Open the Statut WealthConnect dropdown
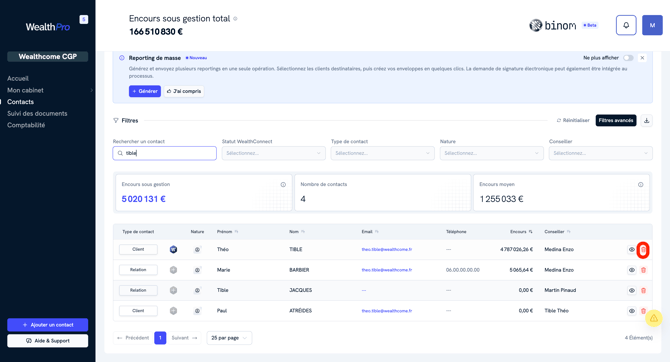 (x=273, y=153)
